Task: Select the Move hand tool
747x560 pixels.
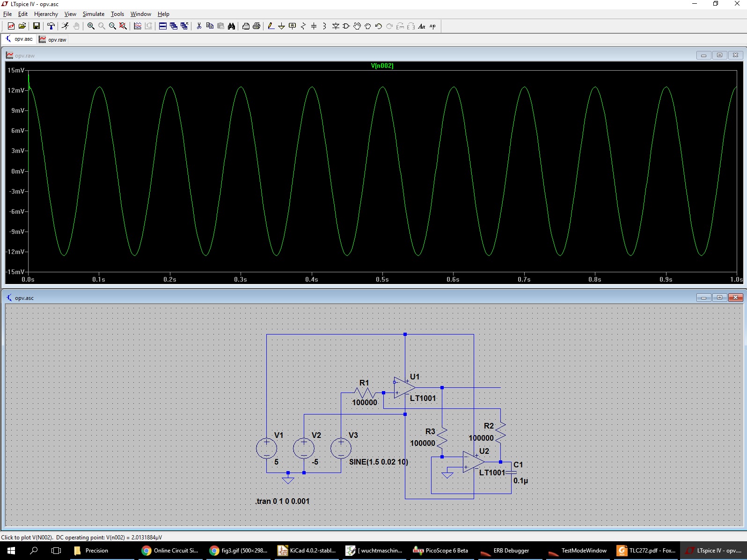Action: (357, 26)
